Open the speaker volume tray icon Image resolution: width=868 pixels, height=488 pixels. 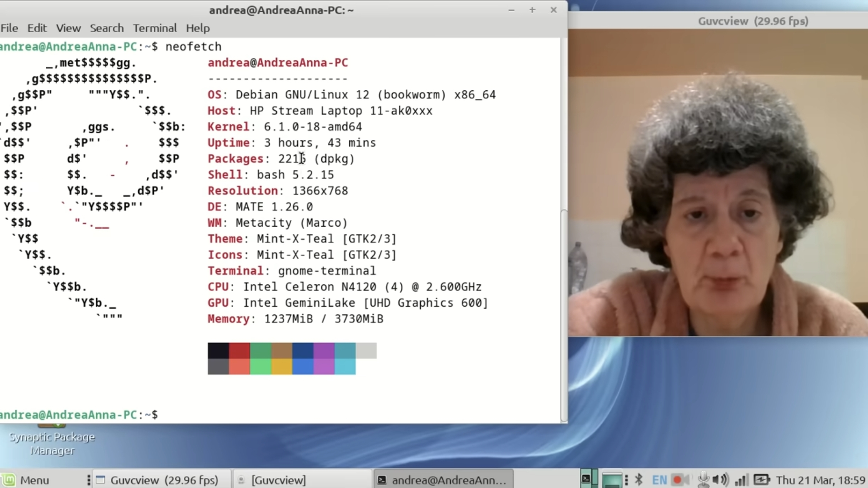pos(720,480)
